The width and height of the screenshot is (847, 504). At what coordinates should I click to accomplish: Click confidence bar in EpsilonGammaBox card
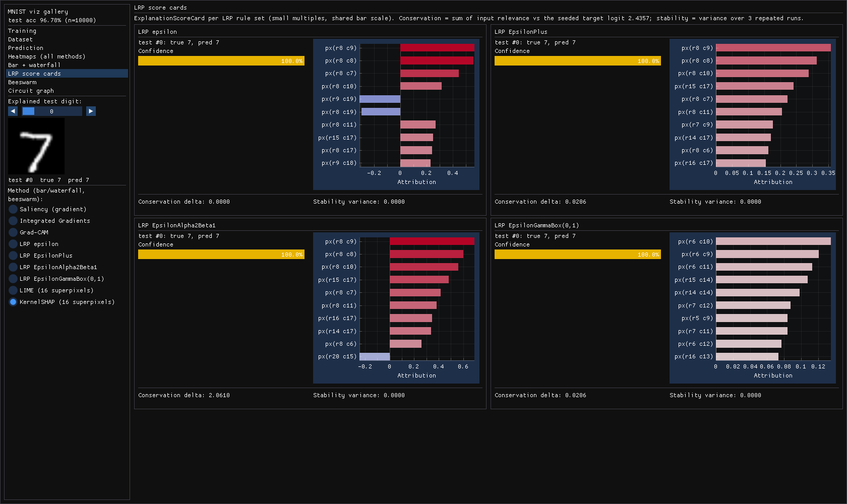point(578,255)
